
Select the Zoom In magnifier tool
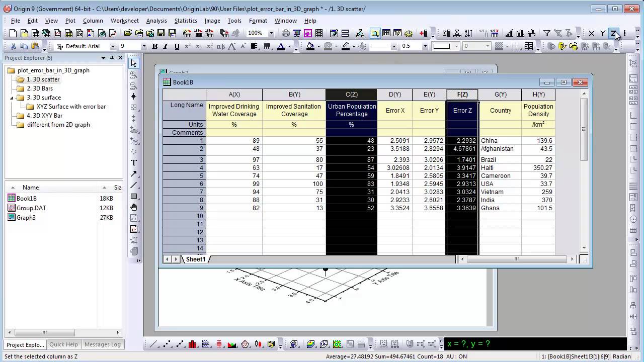tap(133, 74)
